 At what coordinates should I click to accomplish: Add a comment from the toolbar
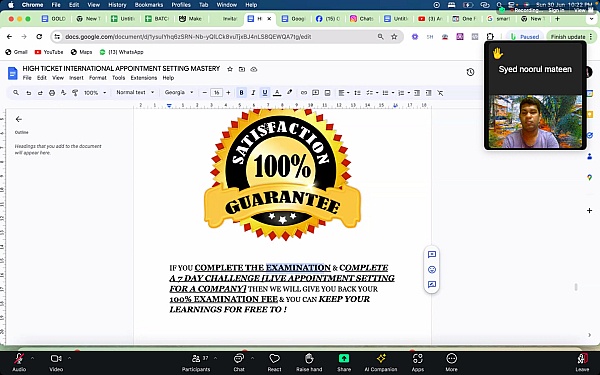pos(315,93)
